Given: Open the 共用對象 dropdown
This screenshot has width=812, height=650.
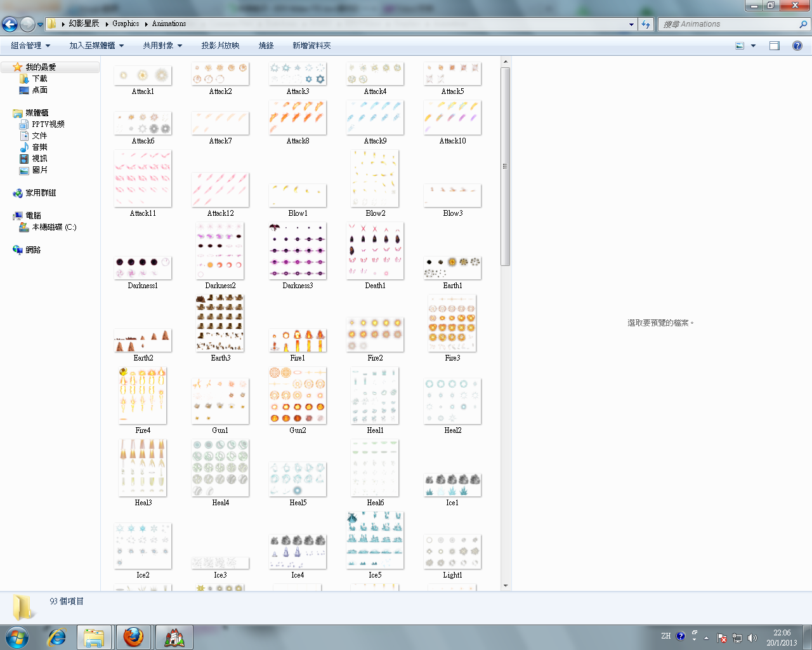Looking at the screenshot, I should pos(162,46).
